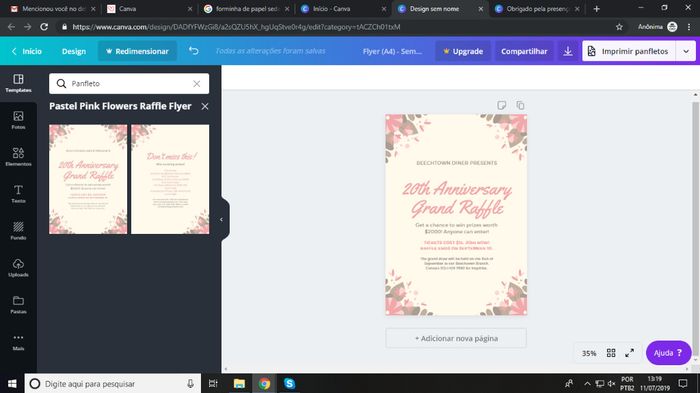Viewport: 700px width, 393px height.
Task: Switch to the Canva browser tab
Action: point(150,8)
